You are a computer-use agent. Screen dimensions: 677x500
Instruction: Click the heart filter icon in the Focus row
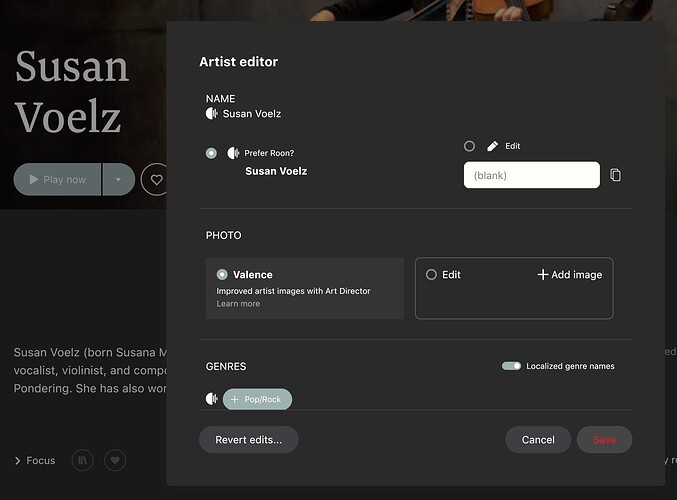115,460
